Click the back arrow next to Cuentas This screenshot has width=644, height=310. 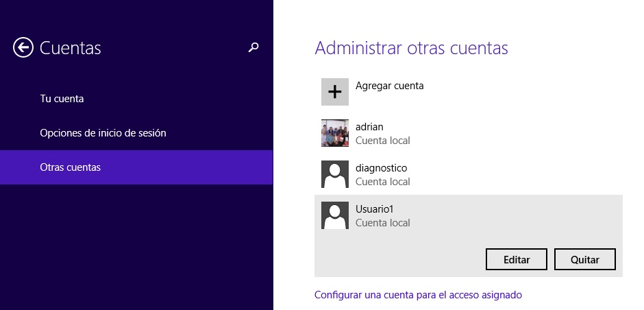pyautogui.click(x=23, y=47)
